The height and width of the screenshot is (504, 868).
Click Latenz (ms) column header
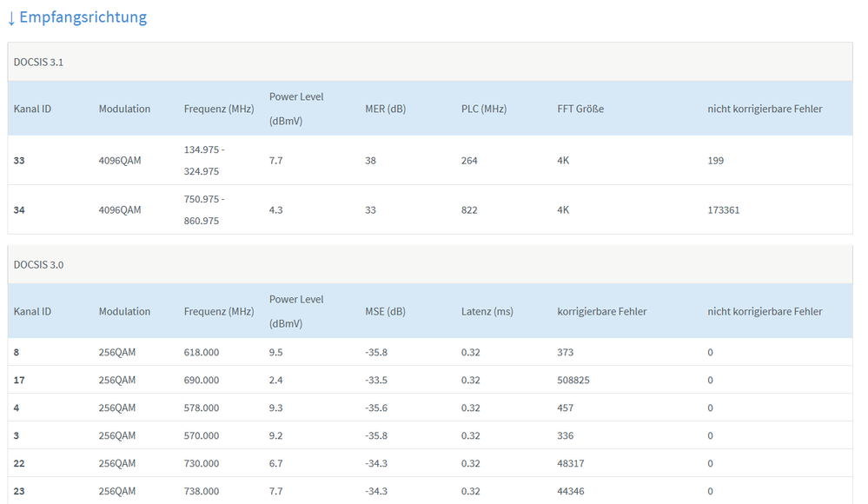pos(487,311)
